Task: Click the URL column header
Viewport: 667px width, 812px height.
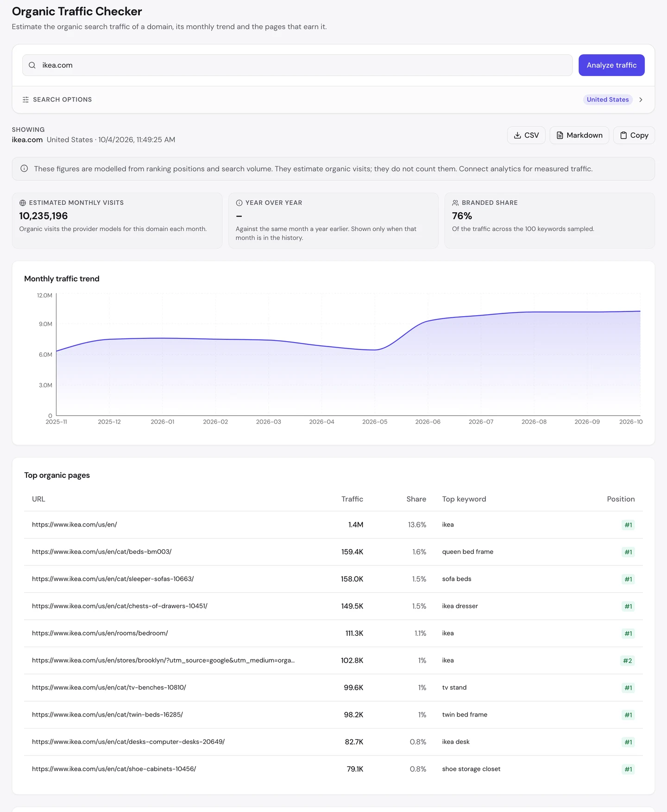Action: [38, 499]
